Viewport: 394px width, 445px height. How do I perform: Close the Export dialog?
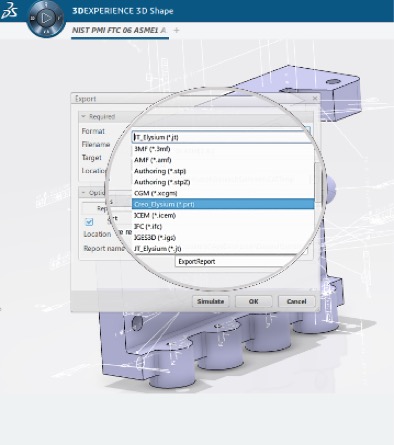click(315, 98)
